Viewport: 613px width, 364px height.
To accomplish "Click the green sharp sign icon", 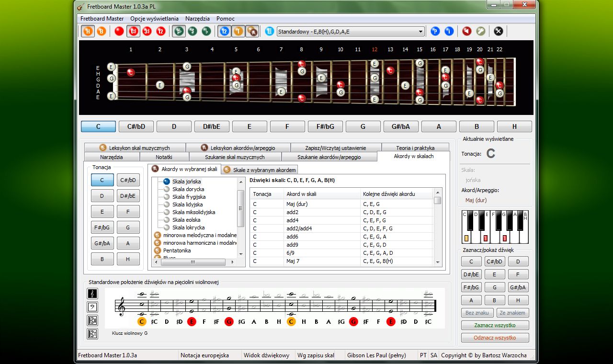I will [193, 31].
